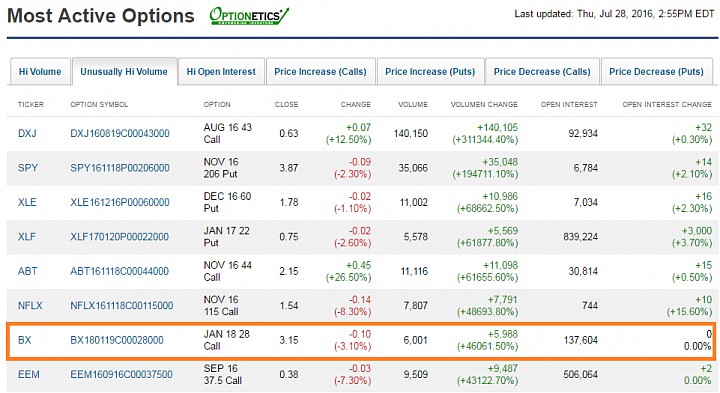Screen dimensions: 720x393
Task: Open the Price Increase (Puts) tab
Action: 430,72
